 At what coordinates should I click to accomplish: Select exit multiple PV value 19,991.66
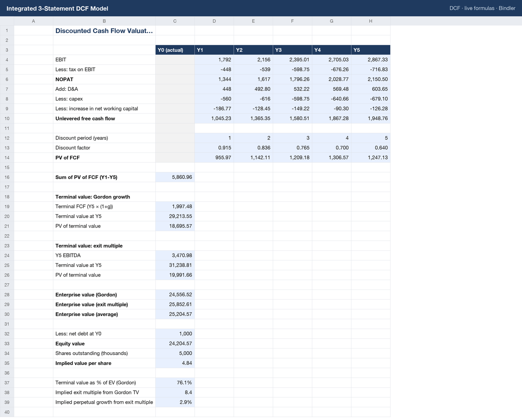(175, 275)
